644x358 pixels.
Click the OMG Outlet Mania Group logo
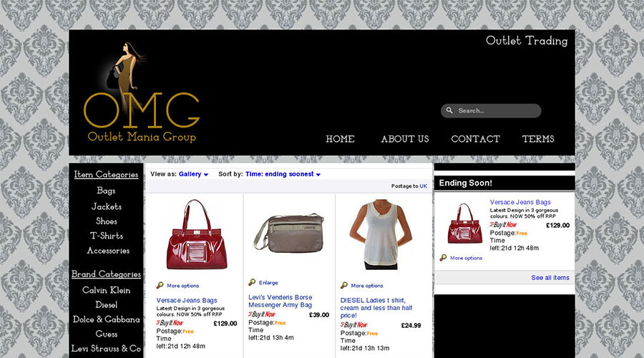point(141,92)
